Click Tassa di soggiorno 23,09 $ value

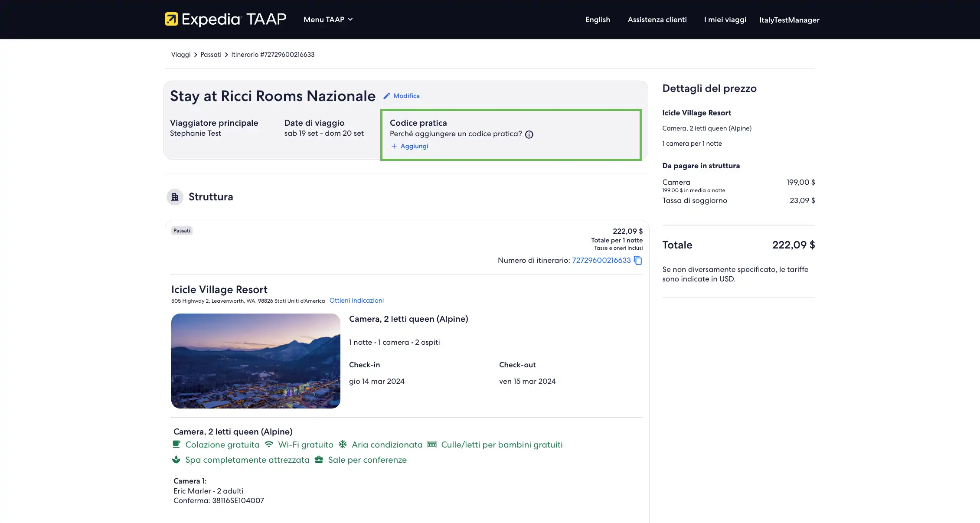[802, 200]
